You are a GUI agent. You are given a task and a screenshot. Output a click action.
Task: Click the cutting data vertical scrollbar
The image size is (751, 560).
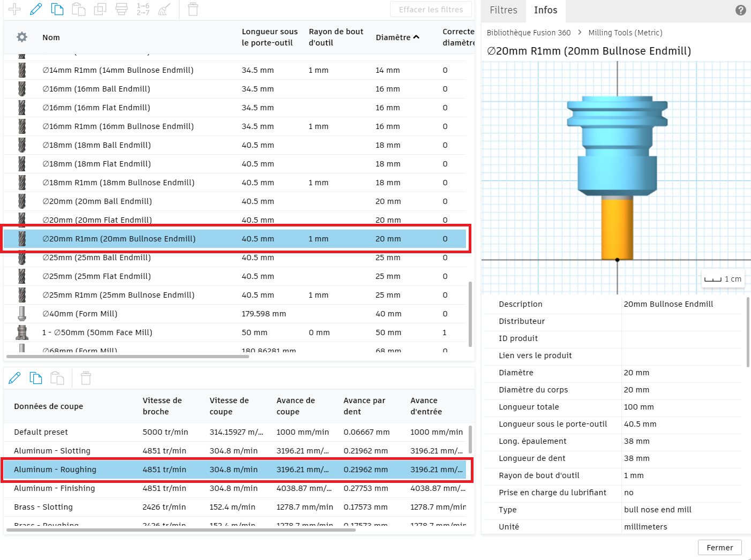[470, 439]
